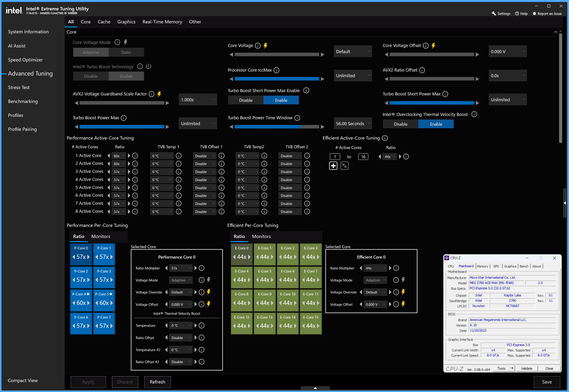569x392 pixels.
Task: Click the Report an Issue gear icon
Action: 534,13
